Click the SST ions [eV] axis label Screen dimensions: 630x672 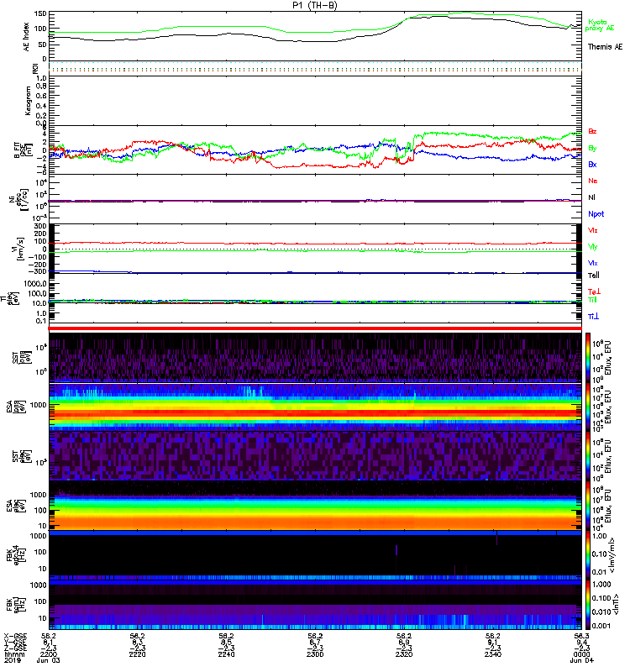22,357
